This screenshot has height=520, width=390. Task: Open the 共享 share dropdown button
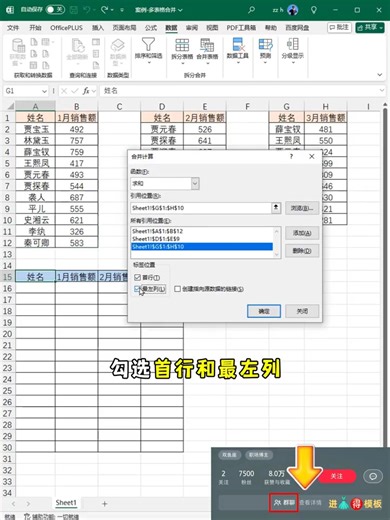[x=370, y=28]
